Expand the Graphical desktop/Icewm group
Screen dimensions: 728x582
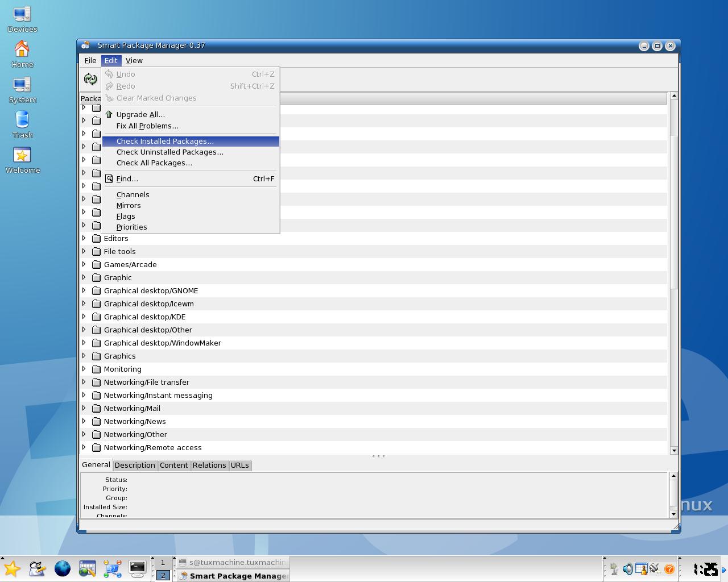[x=84, y=304]
